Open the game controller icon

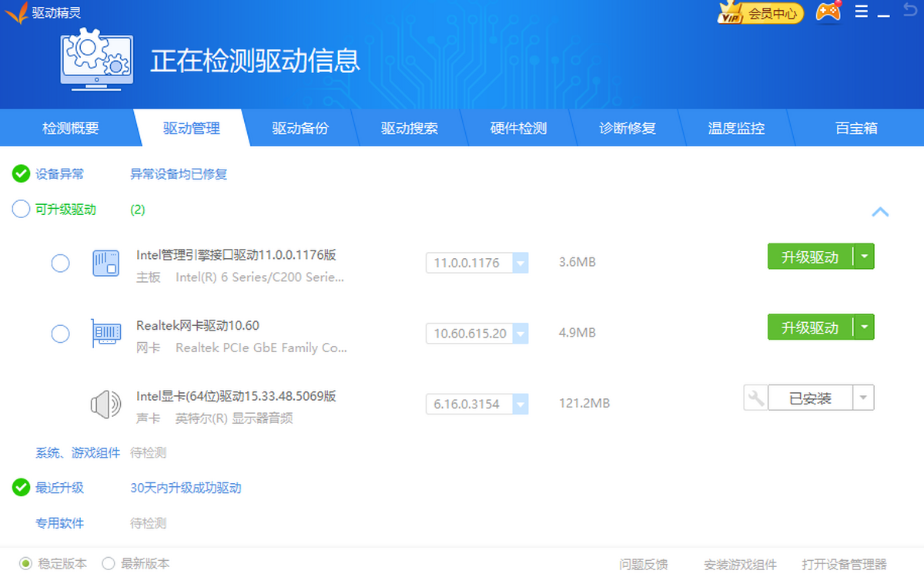pos(828,12)
